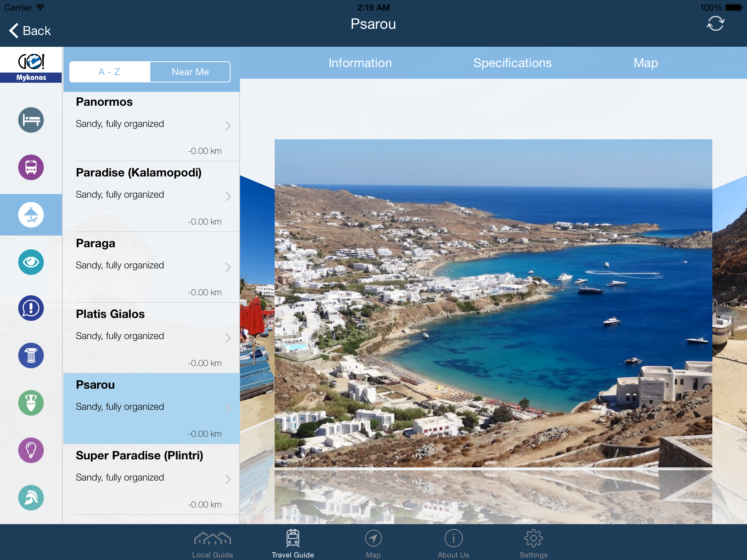The height and width of the screenshot is (560, 747).
Task: Switch sorting to Near Me
Action: 190,72
